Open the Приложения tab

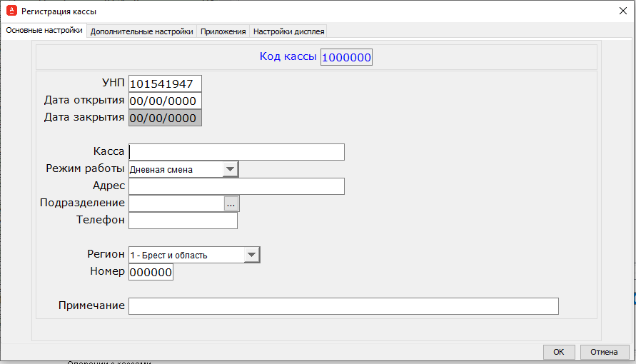pyautogui.click(x=223, y=31)
